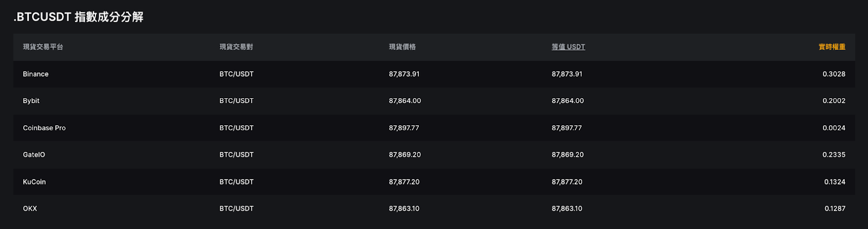868x229 pixels.
Task: Click the 等值 USDT underlined header link
Action: [568, 47]
